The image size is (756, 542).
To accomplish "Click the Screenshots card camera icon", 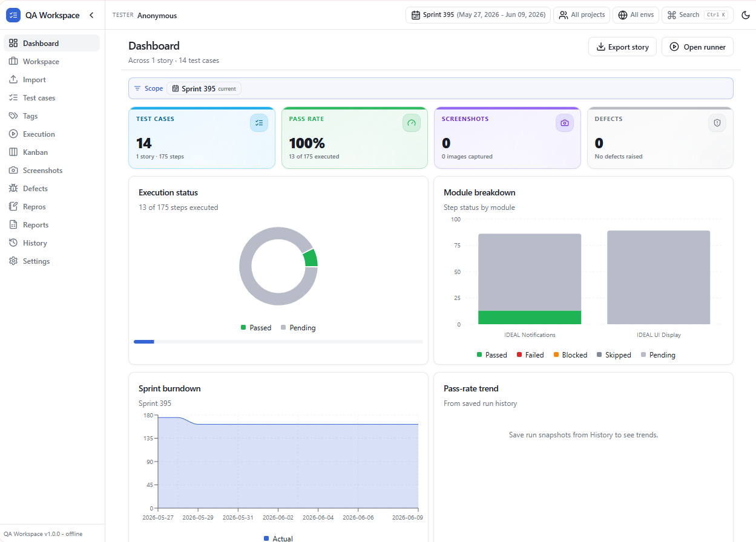I will tap(565, 123).
